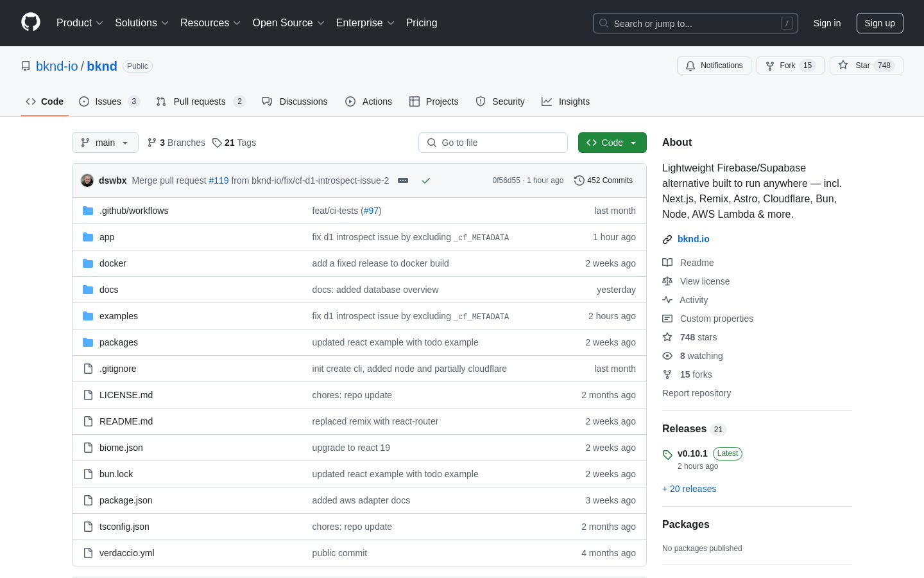This screenshot has height=578, width=924.
Task: Expand commit message ellipsis button
Action: (403, 180)
